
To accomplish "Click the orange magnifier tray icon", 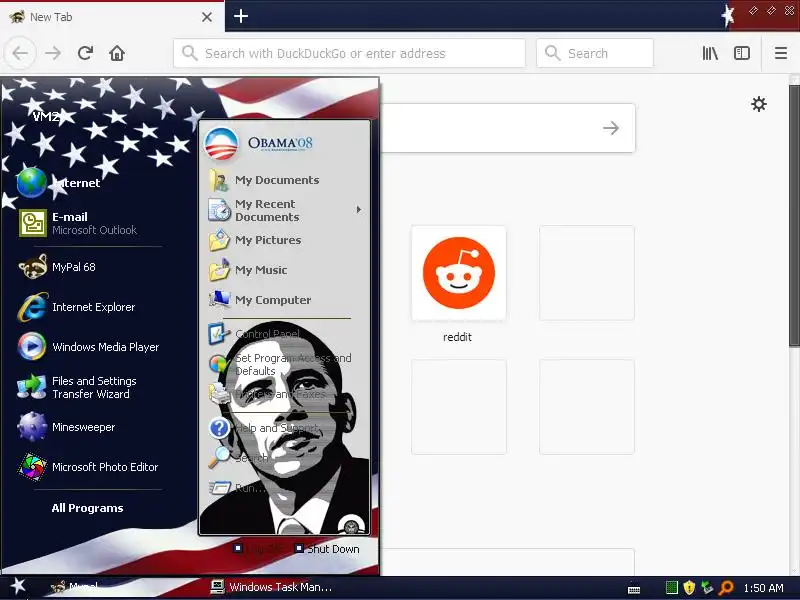I will (x=726, y=588).
